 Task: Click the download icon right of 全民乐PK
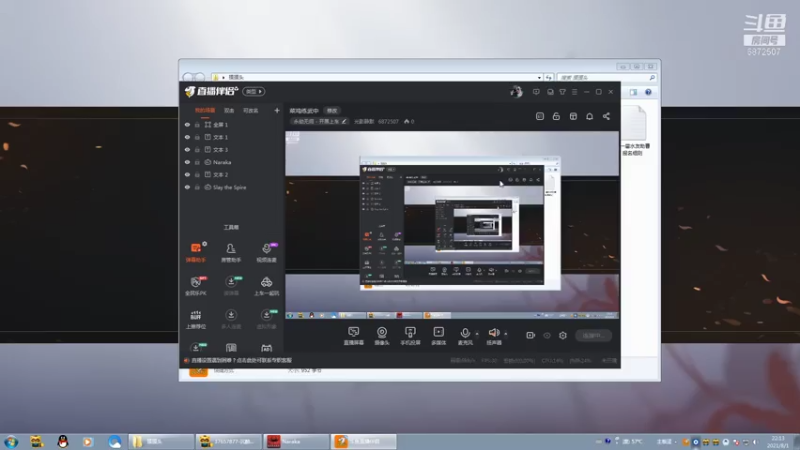tap(231, 286)
